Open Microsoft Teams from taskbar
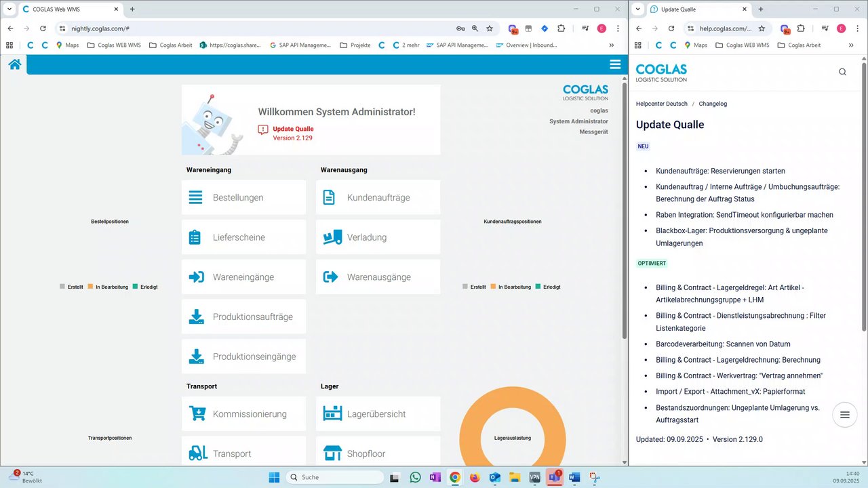 pos(555,477)
